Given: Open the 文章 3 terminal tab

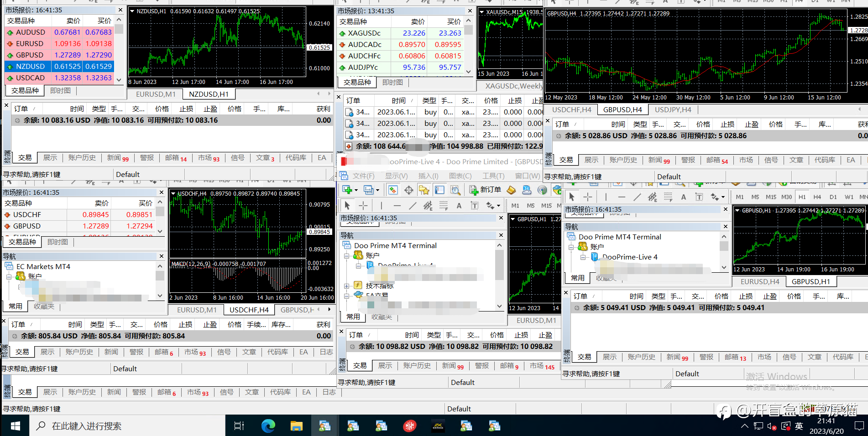Looking at the screenshot, I should click(x=265, y=158).
